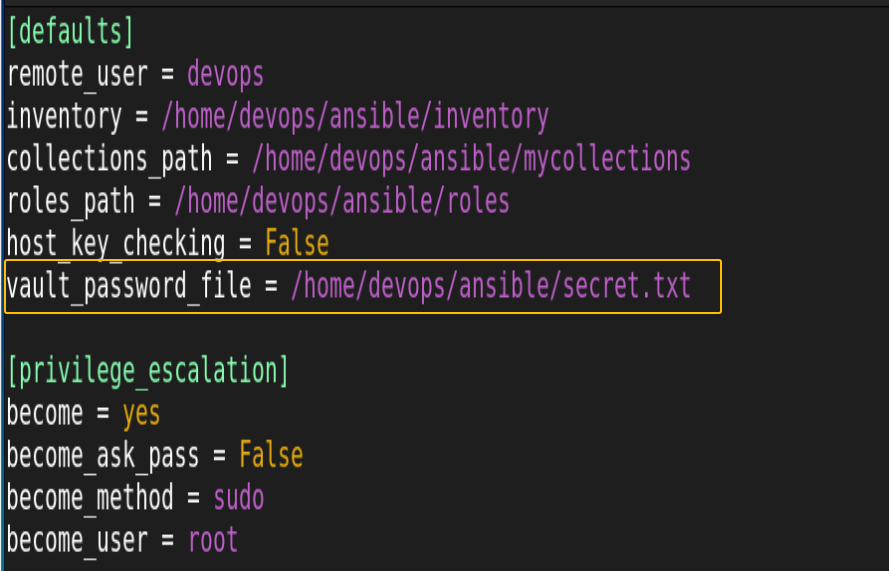The width and height of the screenshot is (889, 571).
Task: Click the False value of host_key_checking
Action: pyautogui.click(x=297, y=243)
